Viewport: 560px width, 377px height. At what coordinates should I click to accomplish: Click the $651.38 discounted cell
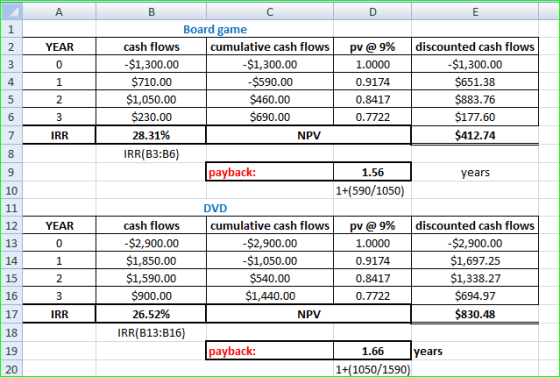(475, 82)
